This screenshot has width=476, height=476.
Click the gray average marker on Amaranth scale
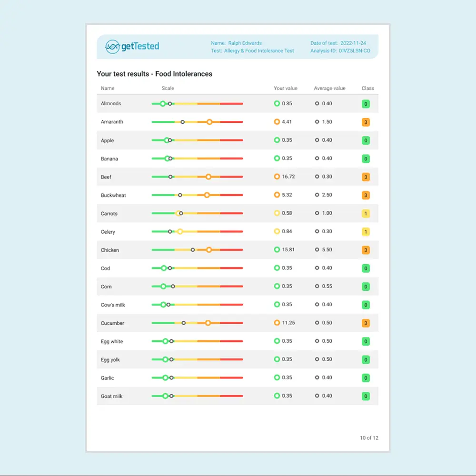coord(182,122)
